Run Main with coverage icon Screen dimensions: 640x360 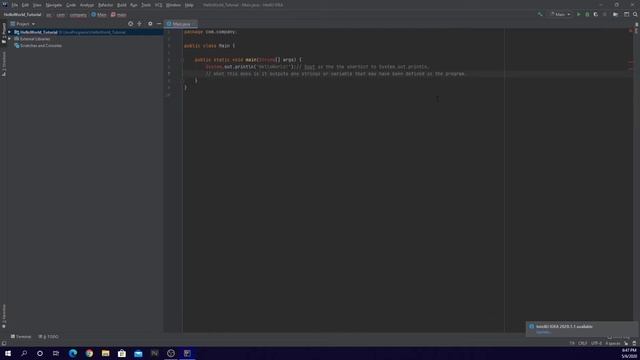pyautogui.click(x=596, y=14)
